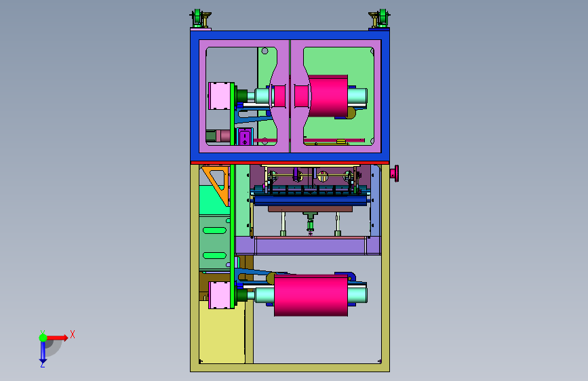Select the upper green slot in the side plate
Image resolution: width=588 pixels, height=381 pixels.
(x=214, y=230)
